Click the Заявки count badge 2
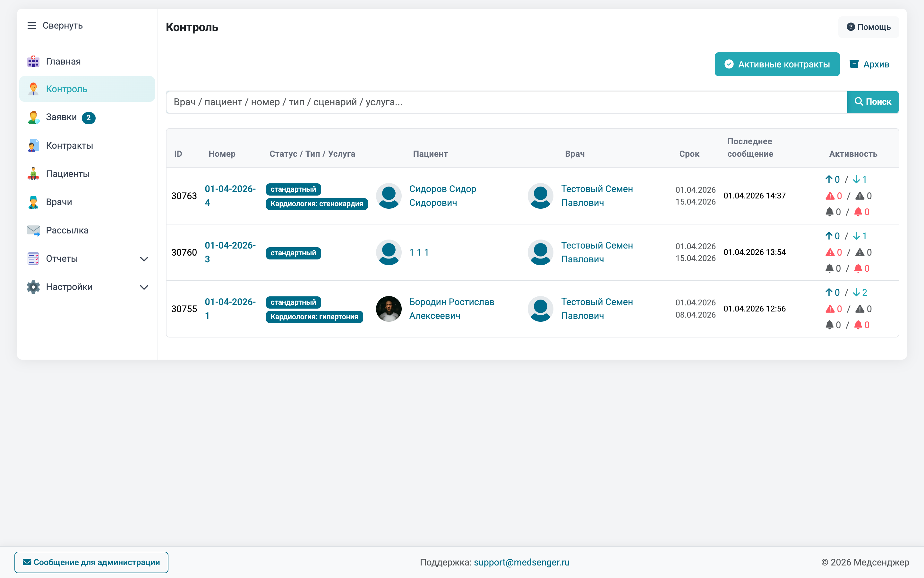This screenshot has height=578, width=924. [89, 118]
